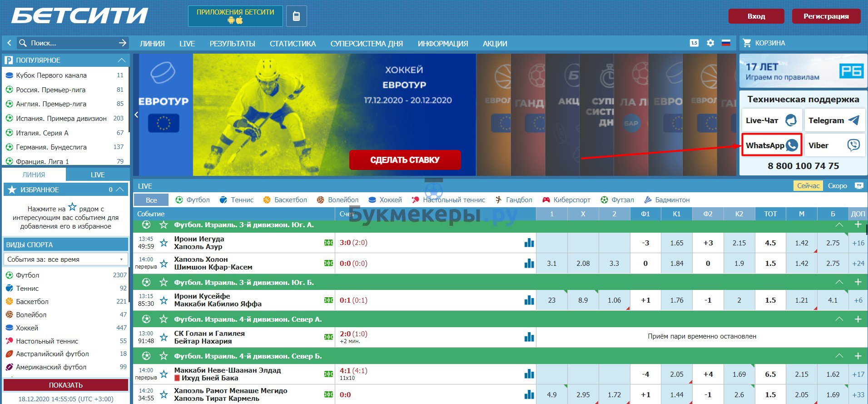Open the calculator icon next to apps button
This screenshot has height=404, width=868.
click(296, 16)
